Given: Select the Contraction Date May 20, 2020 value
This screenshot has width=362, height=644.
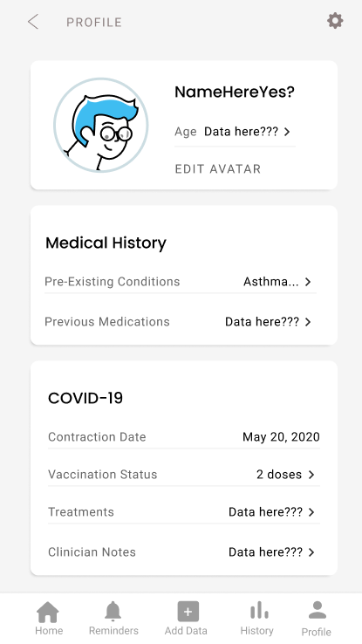Looking at the screenshot, I should [x=281, y=437].
